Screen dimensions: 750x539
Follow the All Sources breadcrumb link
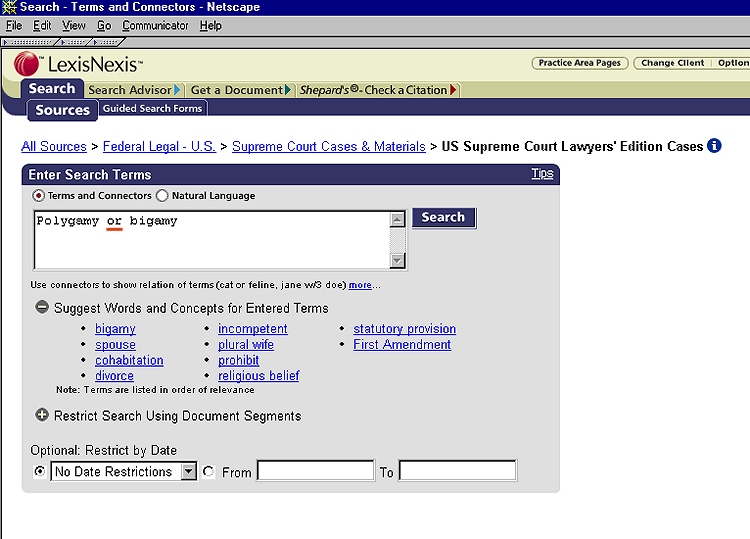(x=54, y=146)
